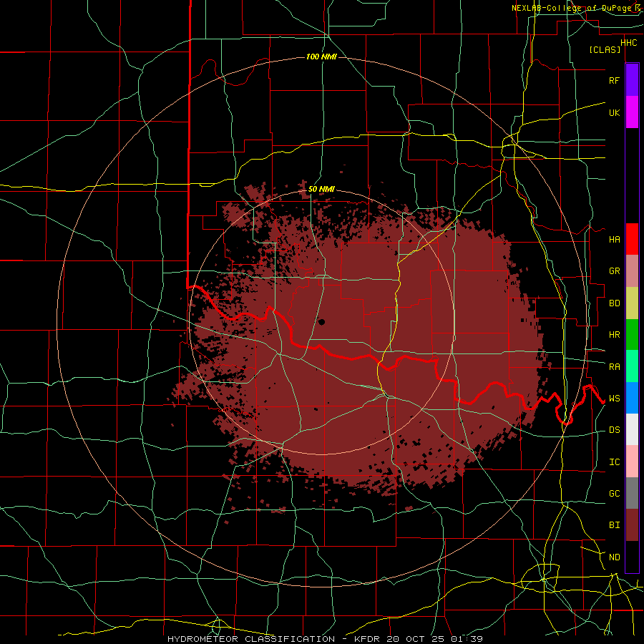Click the 'KFDR' radar site identifier
This screenshot has width=644, height=644.
(367, 639)
